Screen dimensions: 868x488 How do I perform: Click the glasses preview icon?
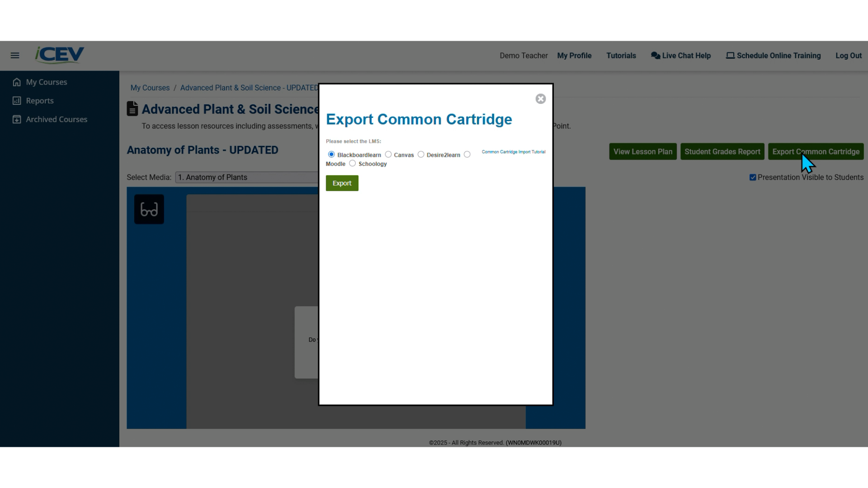click(149, 209)
